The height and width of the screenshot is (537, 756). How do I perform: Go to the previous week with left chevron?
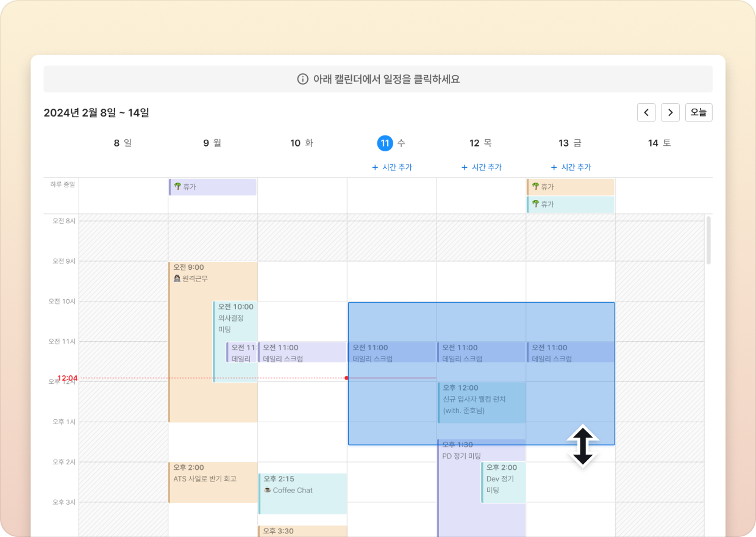pyautogui.click(x=646, y=112)
